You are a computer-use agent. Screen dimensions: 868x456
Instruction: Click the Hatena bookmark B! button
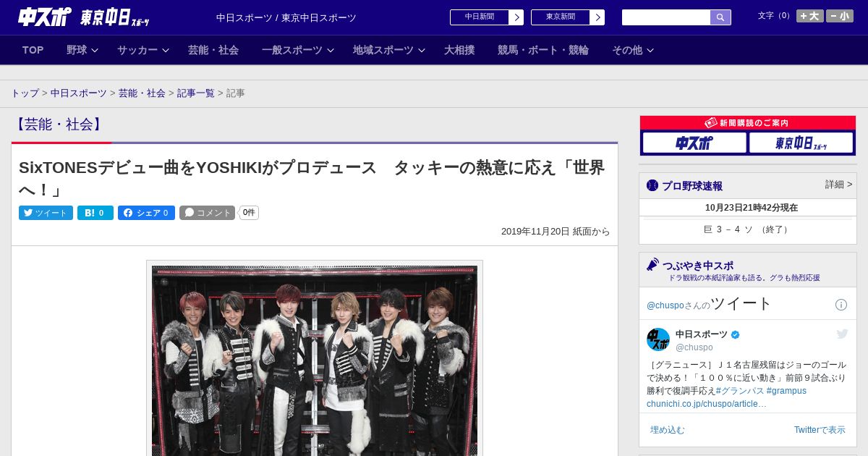click(x=95, y=213)
